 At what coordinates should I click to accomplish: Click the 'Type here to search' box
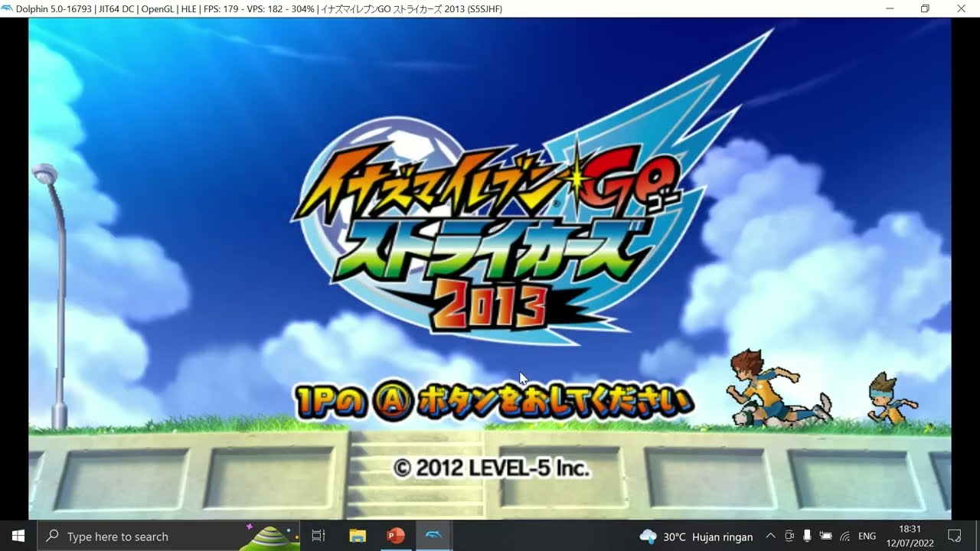[170, 536]
